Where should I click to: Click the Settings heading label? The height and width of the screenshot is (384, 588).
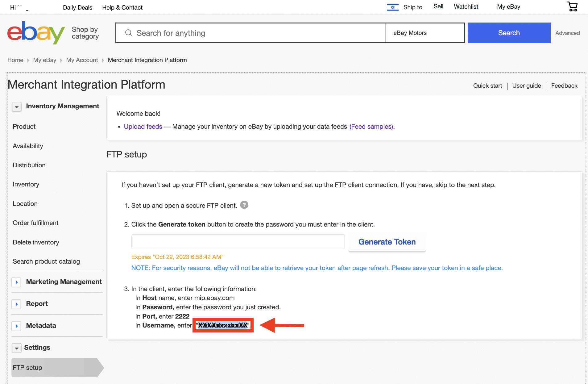(x=37, y=348)
